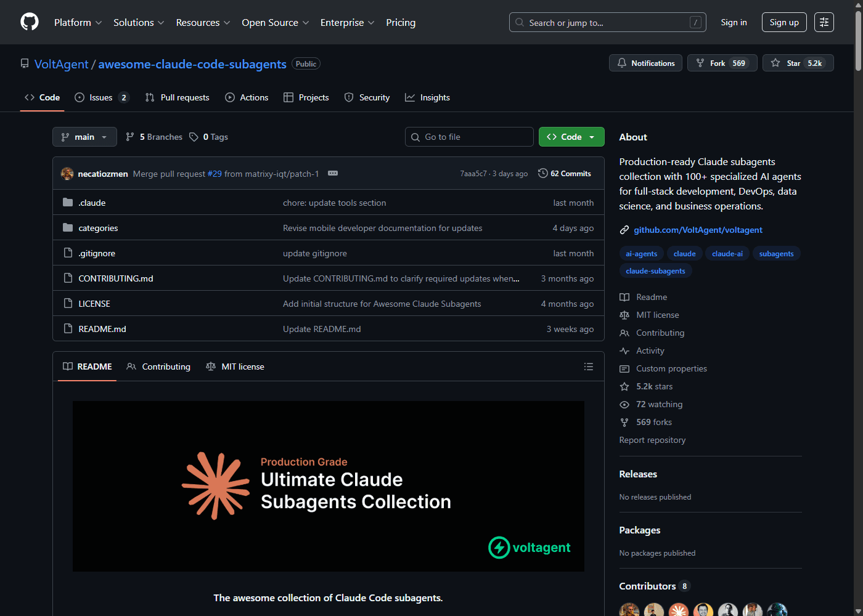The width and height of the screenshot is (863, 616).
Task: Open the Insights tab
Action: pyautogui.click(x=427, y=97)
